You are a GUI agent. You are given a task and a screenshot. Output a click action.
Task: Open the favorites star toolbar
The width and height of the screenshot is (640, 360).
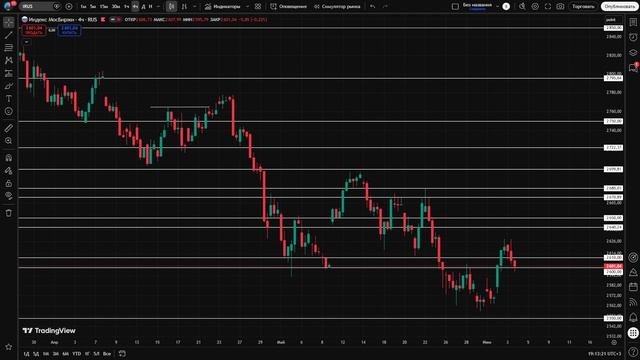tap(9, 347)
